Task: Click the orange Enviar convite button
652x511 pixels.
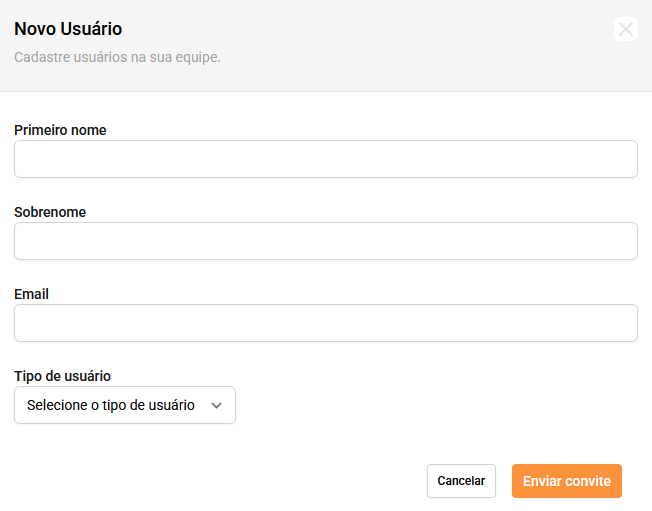Action: click(567, 481)
